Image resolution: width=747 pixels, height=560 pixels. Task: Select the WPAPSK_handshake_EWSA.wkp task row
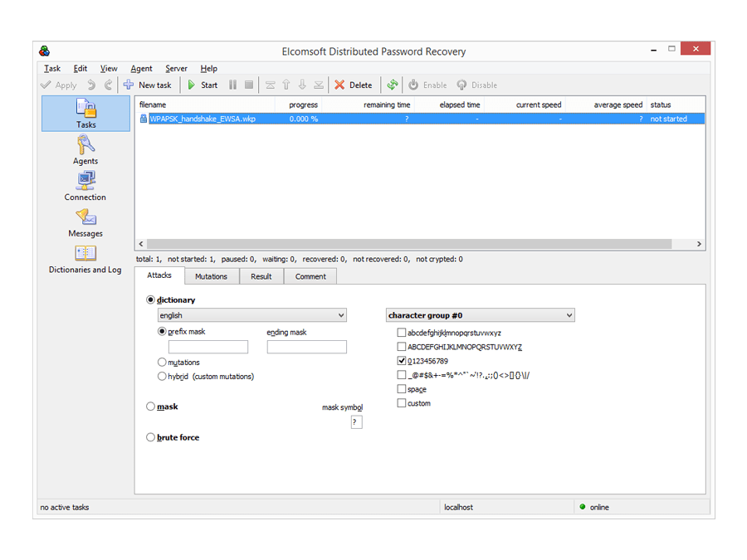click(420, 119)
